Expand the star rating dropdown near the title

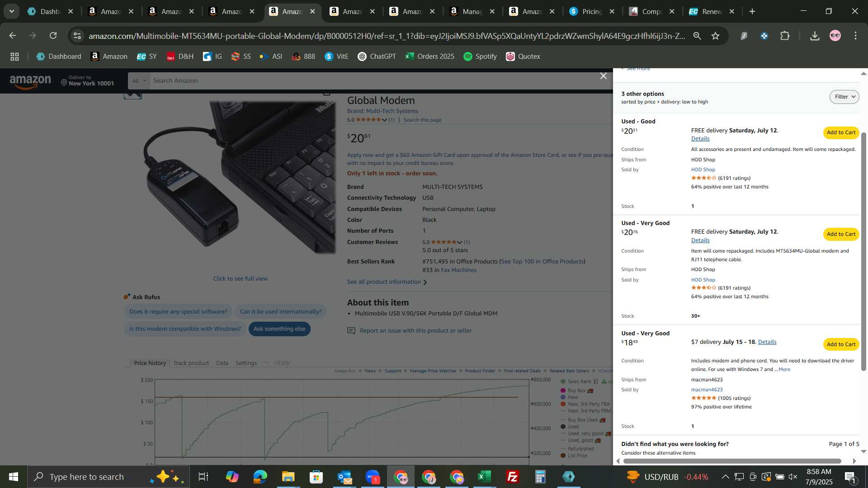click(384, 120)
